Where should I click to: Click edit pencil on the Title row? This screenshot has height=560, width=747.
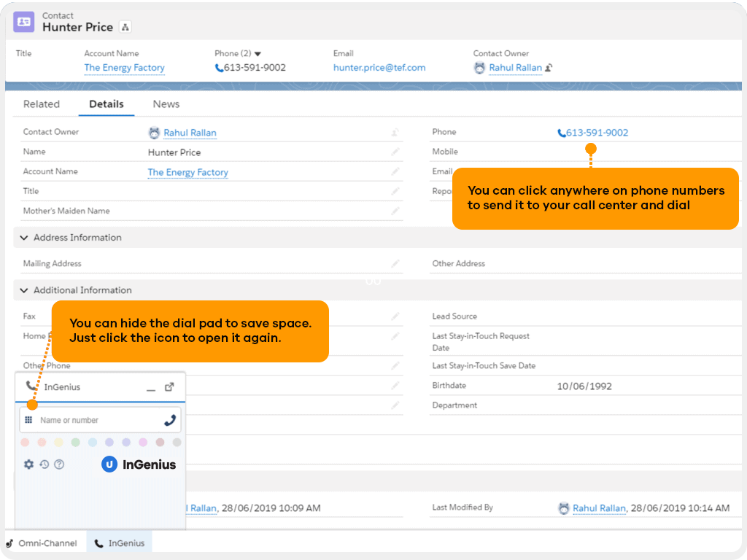[x=395, y=191]
